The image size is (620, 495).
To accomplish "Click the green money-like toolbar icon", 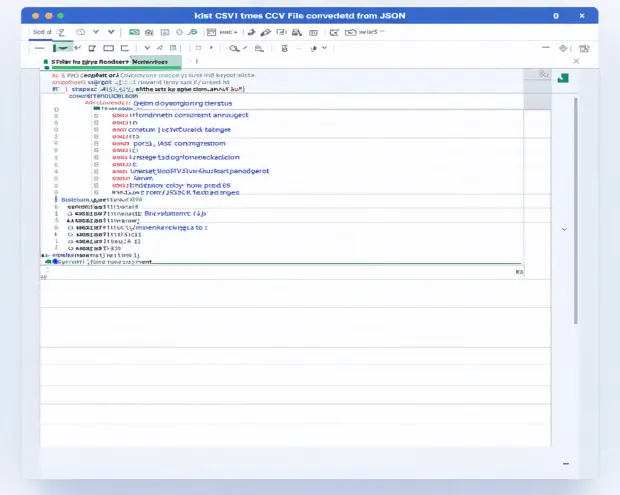I will [x=134, y=32].
